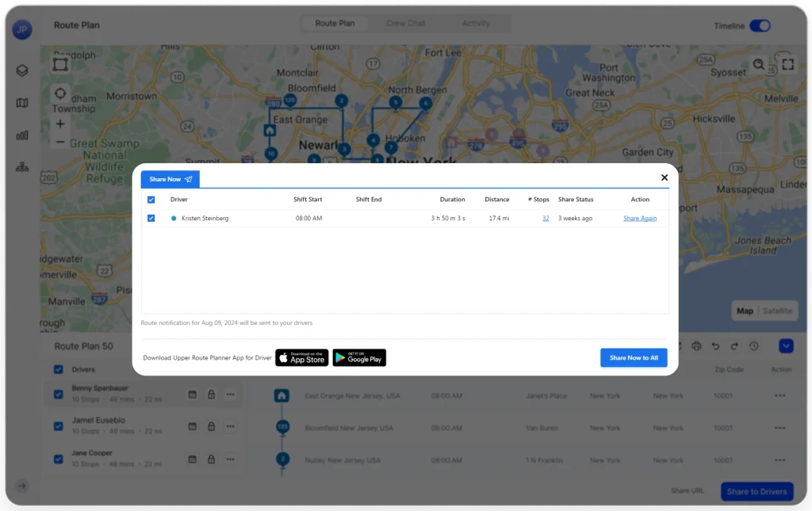
Task: Switch map to Map view
Action: point(745,311)
